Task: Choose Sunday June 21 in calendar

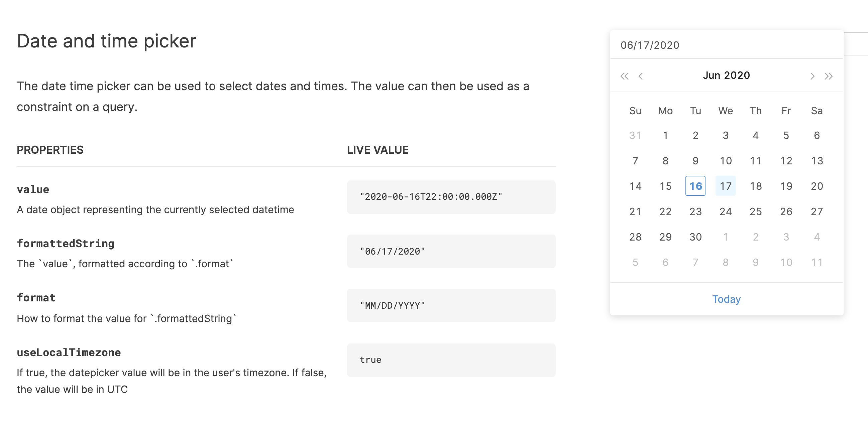Action: [x=635, y=211]
